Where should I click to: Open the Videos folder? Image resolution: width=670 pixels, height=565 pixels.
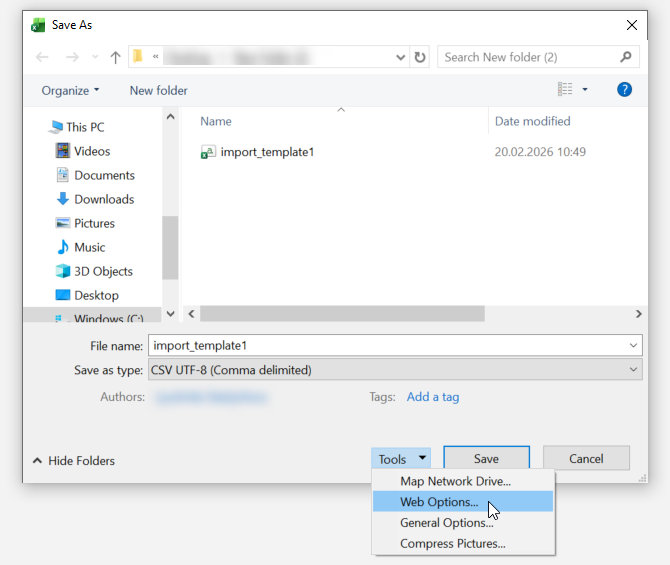click(x=92, y=151)
